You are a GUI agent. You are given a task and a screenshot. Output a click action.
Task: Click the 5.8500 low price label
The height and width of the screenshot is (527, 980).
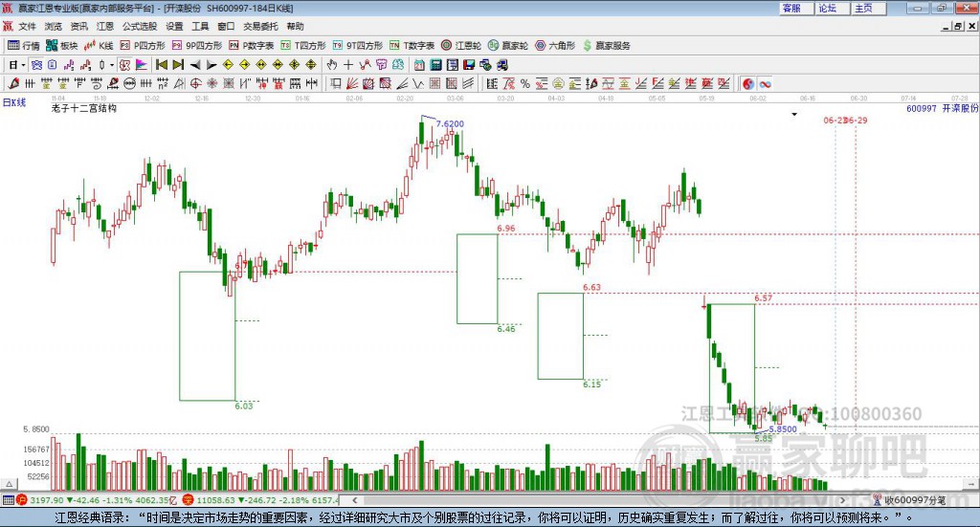point(783,429)
